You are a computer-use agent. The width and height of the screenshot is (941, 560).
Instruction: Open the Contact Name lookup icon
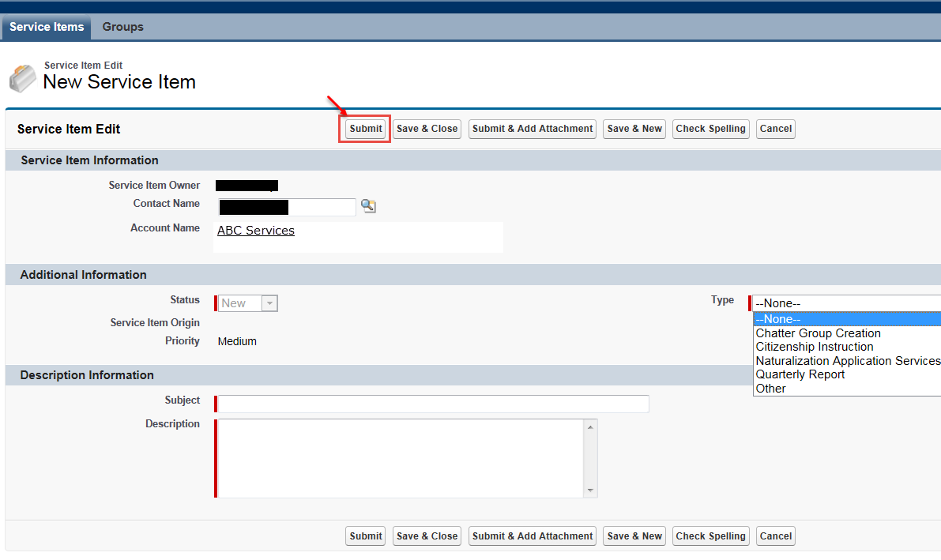click(368, 206)
